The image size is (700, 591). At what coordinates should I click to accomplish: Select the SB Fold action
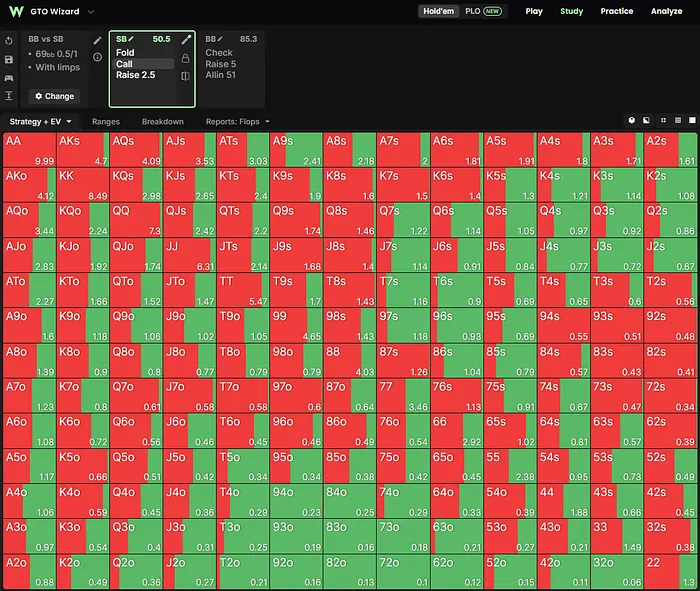125,53
